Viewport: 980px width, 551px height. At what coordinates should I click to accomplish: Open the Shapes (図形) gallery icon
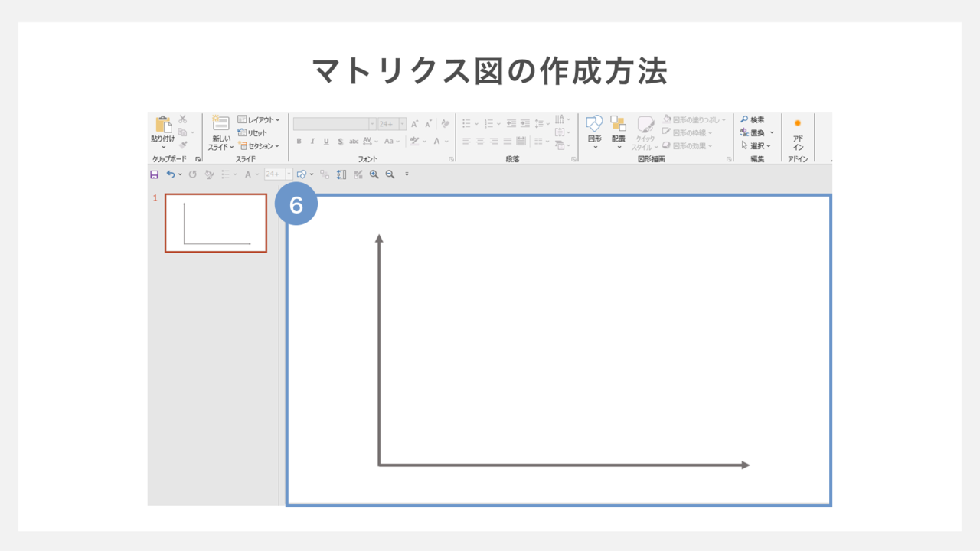tap(594, 123)
